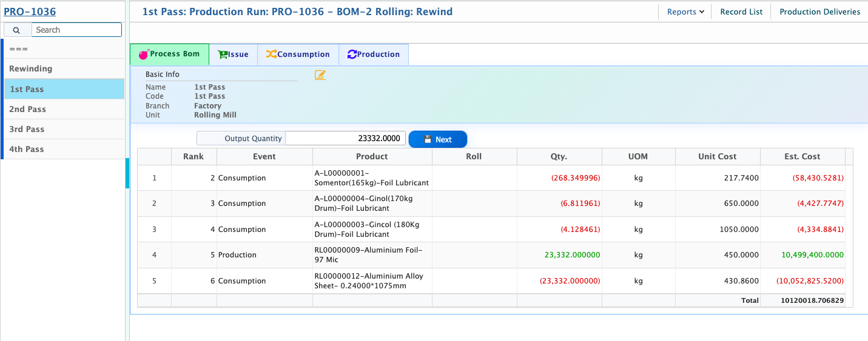Select 1st Pass in the sidebar

tap(64, 89)
